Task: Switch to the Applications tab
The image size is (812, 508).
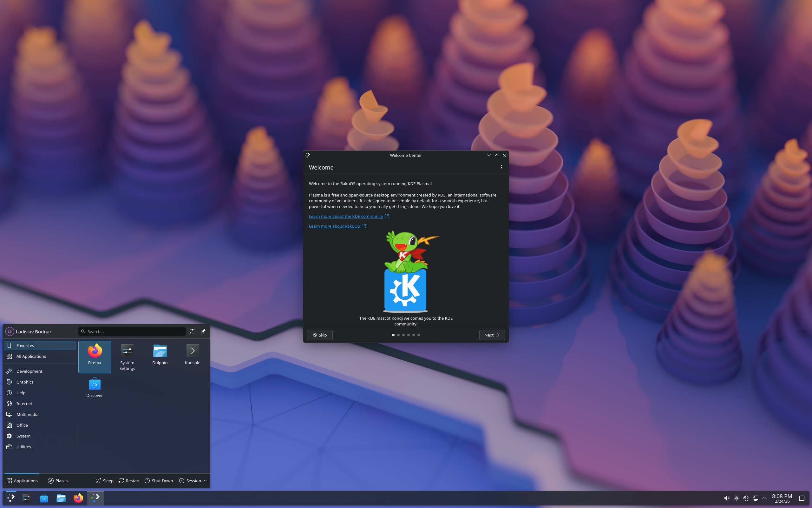Action: click(22, 481)
